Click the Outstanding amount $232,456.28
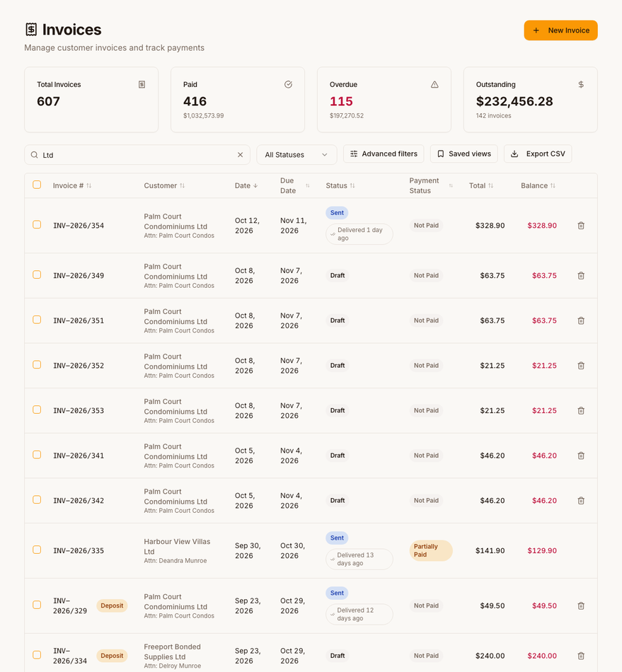The image size is (622, 672). click(514, 102)
